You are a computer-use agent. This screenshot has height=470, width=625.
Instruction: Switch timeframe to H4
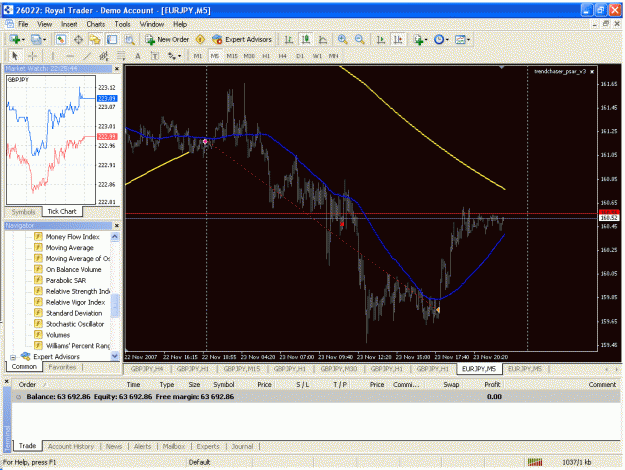click(x=283, y=56)
